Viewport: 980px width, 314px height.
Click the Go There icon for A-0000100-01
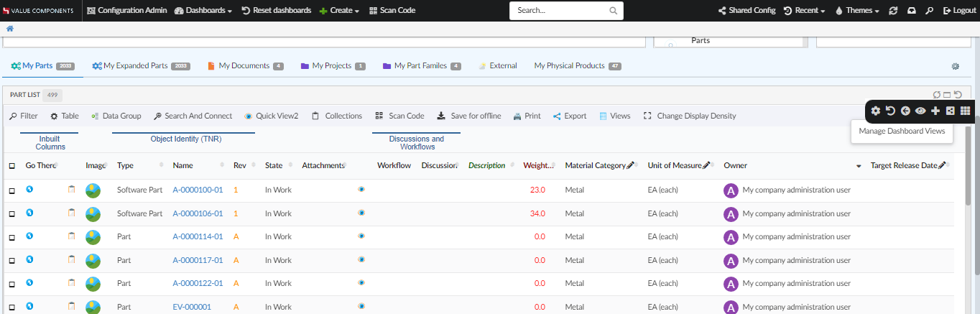29,190
